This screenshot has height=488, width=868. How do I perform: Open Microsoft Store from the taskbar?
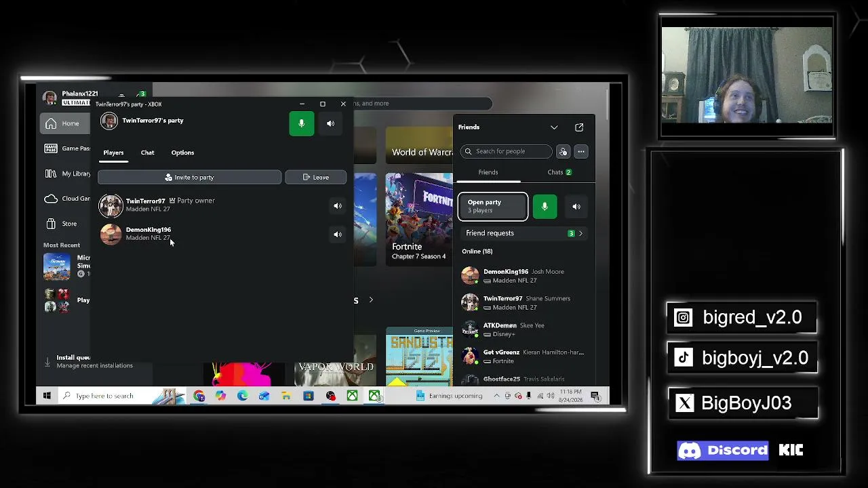[x=308, y=396]
